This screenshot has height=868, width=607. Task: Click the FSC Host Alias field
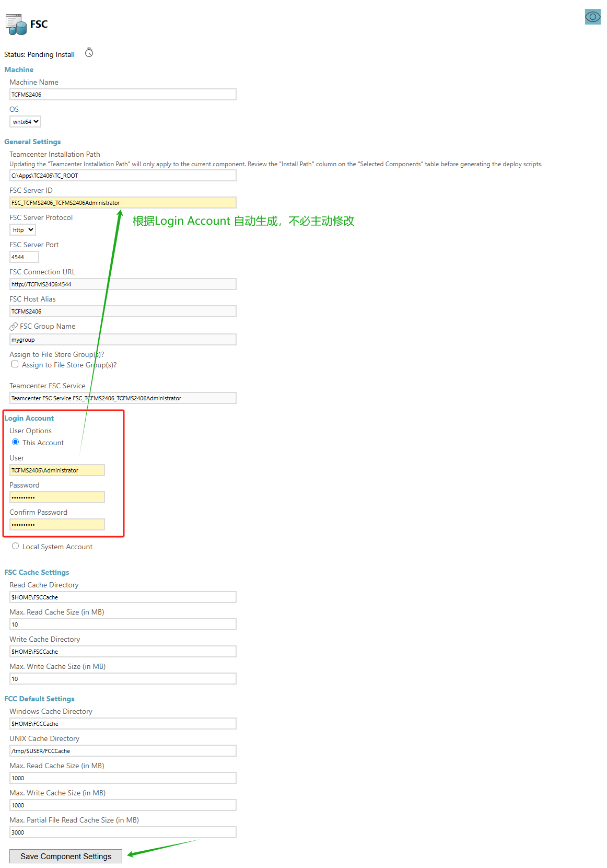point(123,311)
